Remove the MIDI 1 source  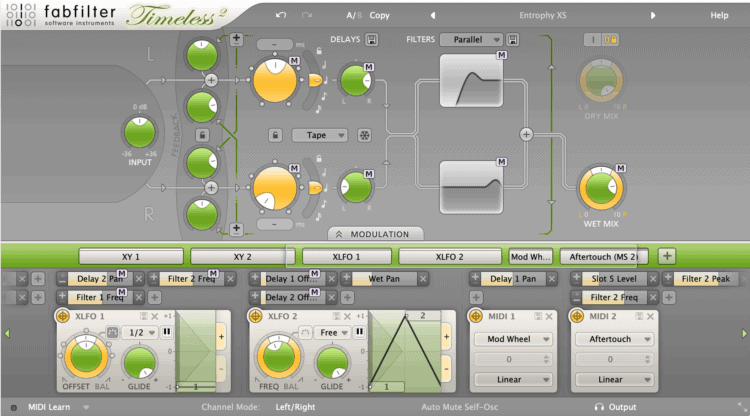(x=549, y=316)
